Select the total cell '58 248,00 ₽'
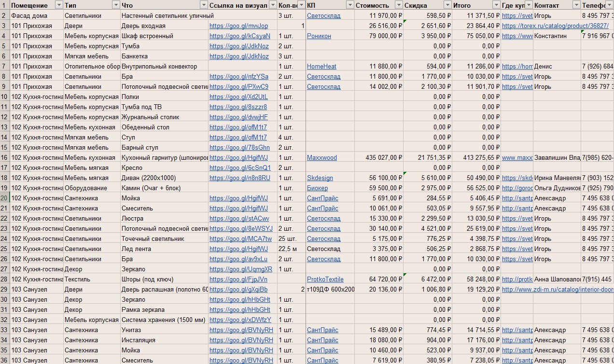 pos(476,279)
